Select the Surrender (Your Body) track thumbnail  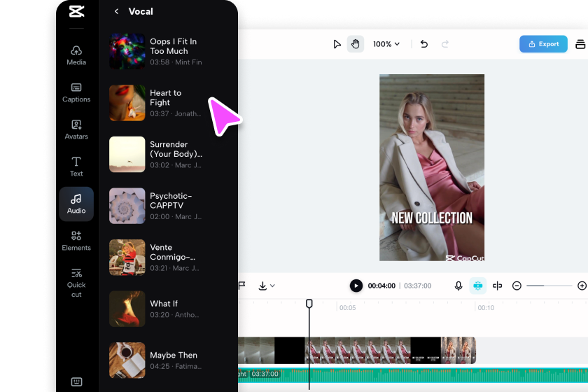[x=127, y=154]
